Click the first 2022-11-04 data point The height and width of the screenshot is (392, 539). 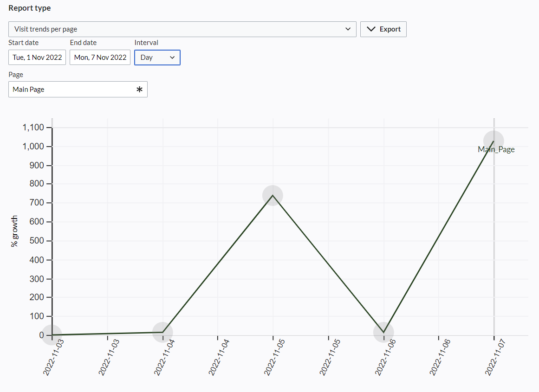pos(162,332)
